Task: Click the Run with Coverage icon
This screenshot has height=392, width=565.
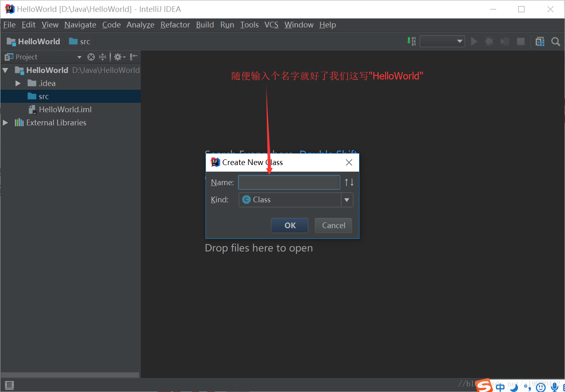Action: 505,41
